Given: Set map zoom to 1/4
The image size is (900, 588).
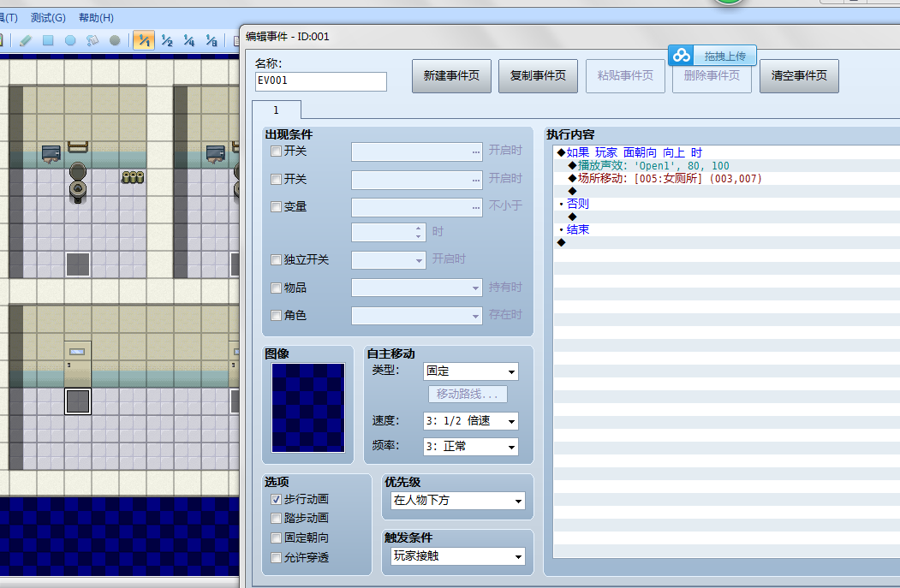Looking at the screenshot, I should point(189,41).
